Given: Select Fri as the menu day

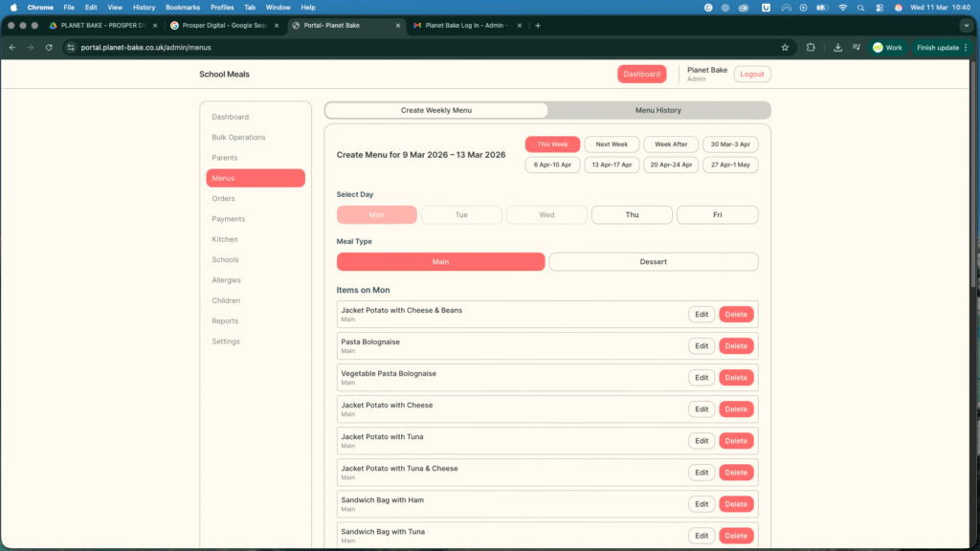Looking at the screenshot, I should (x=717, y=215).
